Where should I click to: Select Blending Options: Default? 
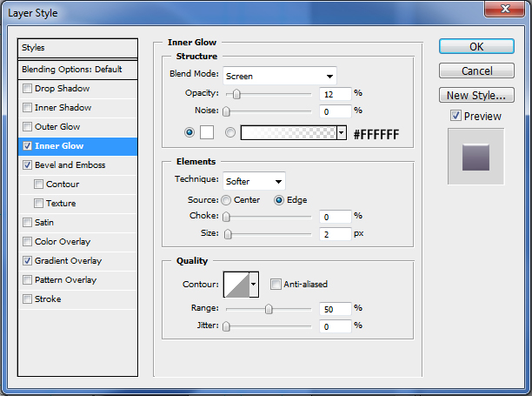click(77, 70)
